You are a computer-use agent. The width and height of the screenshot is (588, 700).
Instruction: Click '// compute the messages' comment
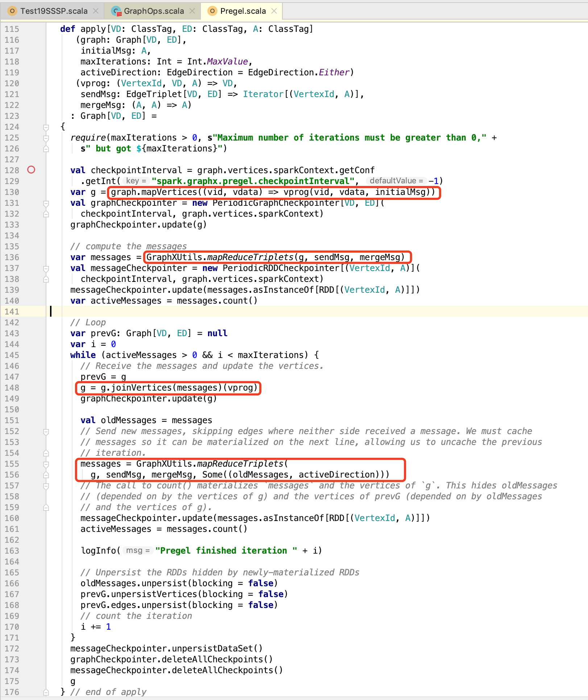pyautogui.click(x=129, y=246)
